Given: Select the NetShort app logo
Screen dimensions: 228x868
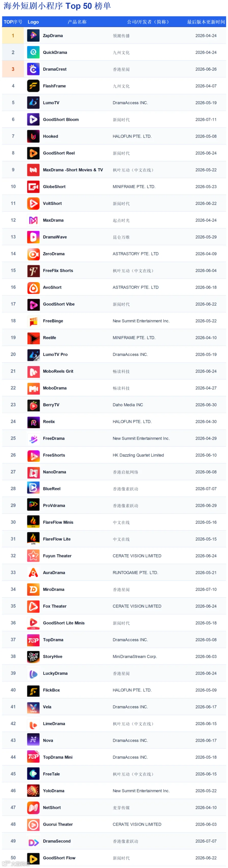Looking at the screenshot, I should [33, 808].
